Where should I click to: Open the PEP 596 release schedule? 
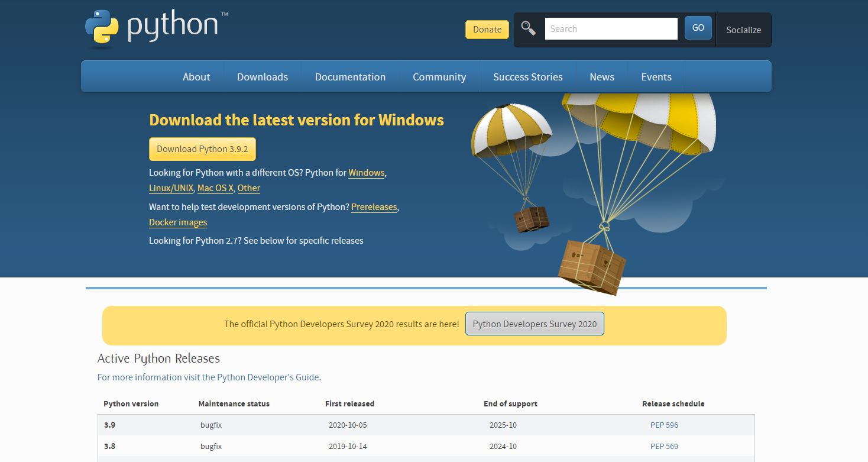664,425
